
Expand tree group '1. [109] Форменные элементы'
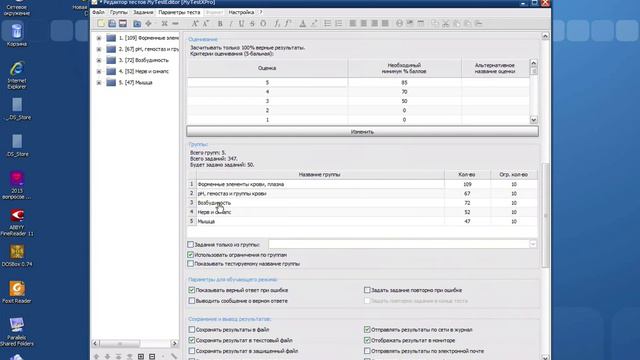point(99,38)
